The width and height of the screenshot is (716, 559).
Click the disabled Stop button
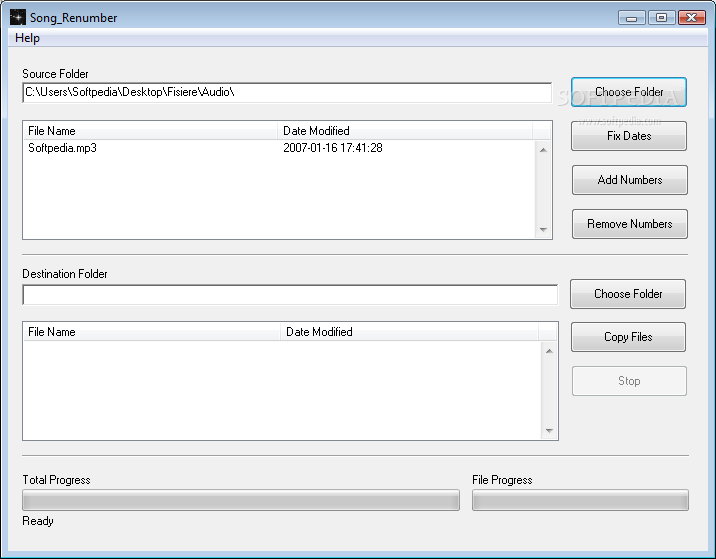click(629, 381)
